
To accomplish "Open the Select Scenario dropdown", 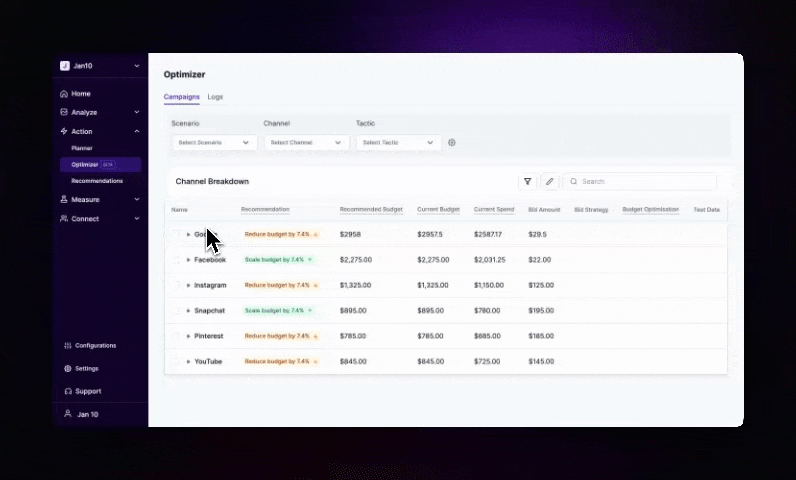I will tap(214, 143).
